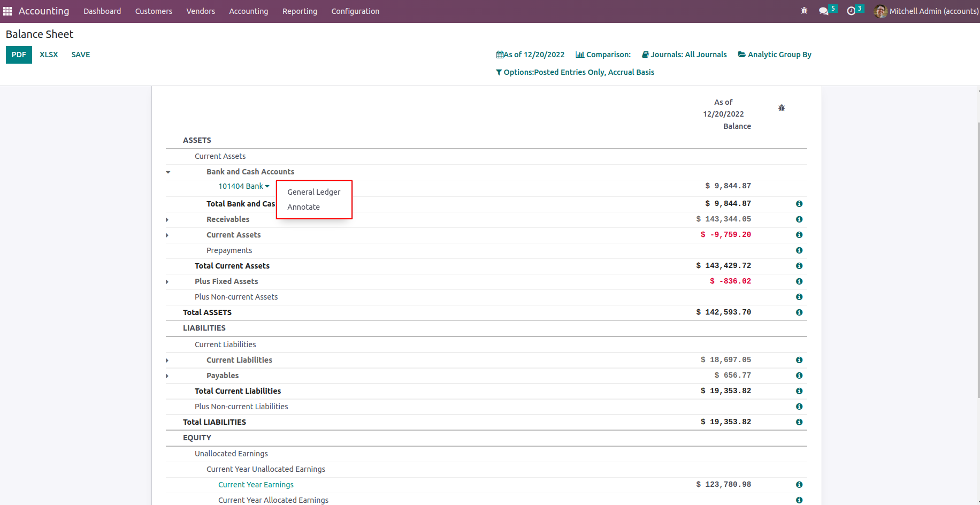This screenshot has width=980, height=505.
Task: Expand the Payables row
Action: (x=167, y=376)
